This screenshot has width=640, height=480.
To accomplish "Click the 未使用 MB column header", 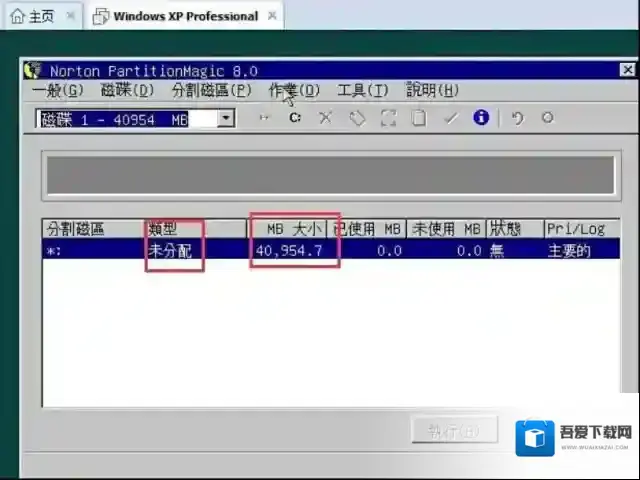I will (x=446, y=229).
